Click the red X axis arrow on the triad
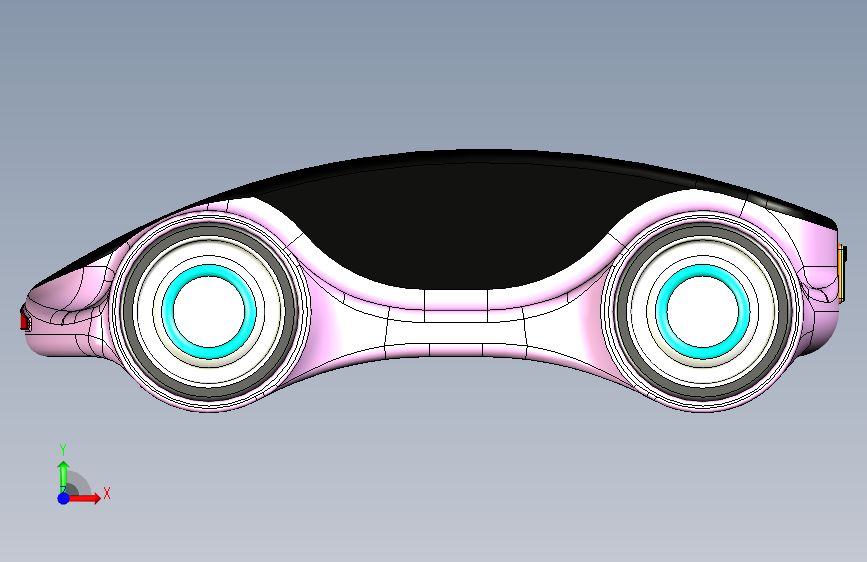The height and width of the screenshot is (562, 867). point(84,498)
